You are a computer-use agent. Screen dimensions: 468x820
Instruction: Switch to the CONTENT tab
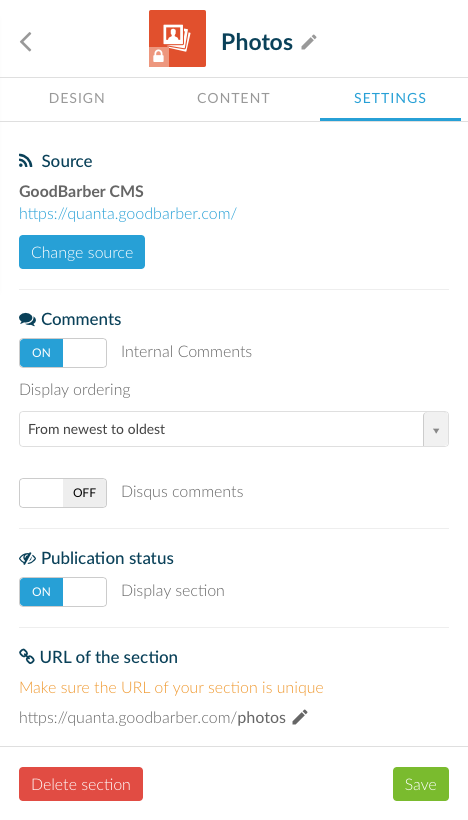click(x=233, y=98)
